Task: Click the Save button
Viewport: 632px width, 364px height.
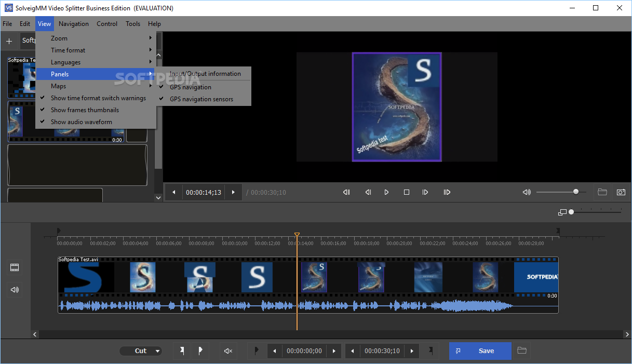Action: pyautogui.click(x=480, y=351)
